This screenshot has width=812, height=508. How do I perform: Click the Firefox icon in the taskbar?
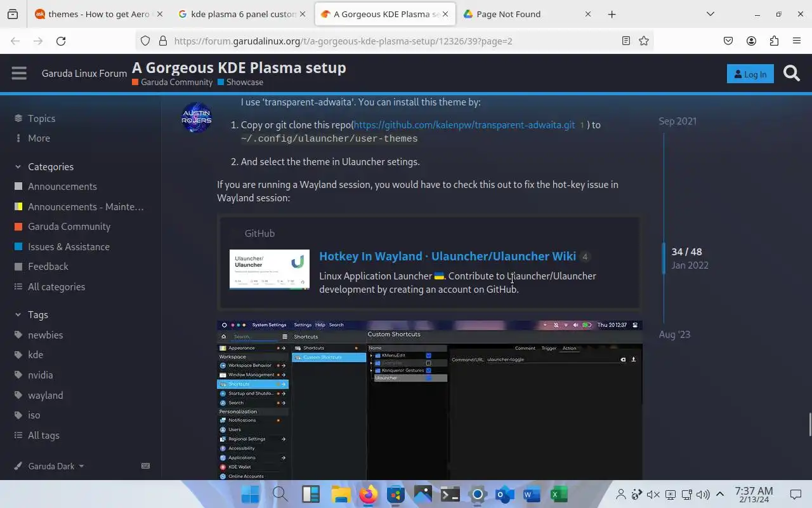(x=369, y=494)
